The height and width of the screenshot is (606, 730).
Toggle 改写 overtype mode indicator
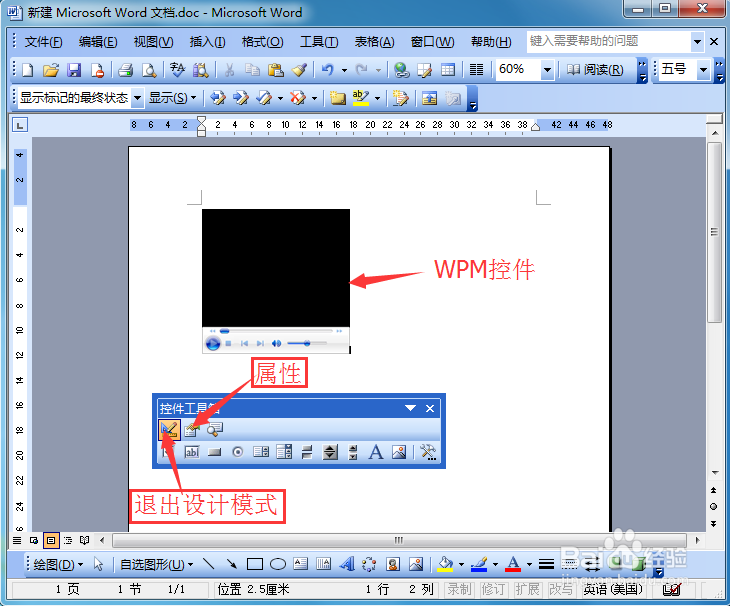coord(561,590)
